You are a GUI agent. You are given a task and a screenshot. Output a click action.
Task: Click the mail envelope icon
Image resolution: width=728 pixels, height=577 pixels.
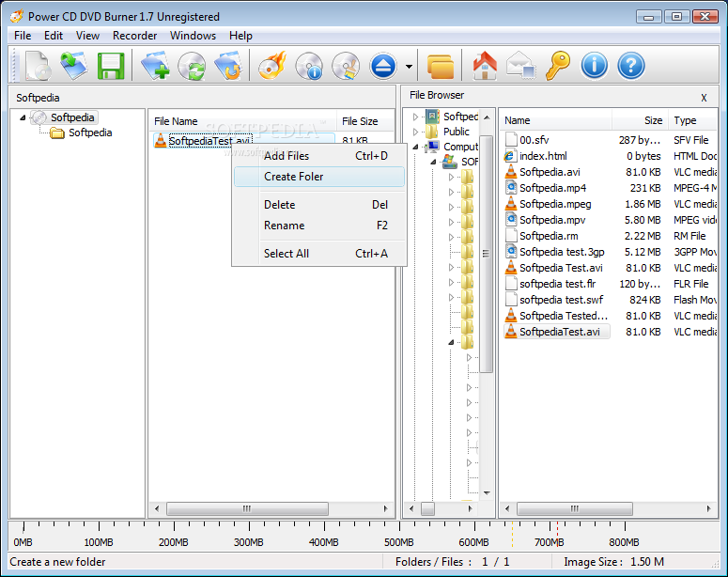coord(520,65)
